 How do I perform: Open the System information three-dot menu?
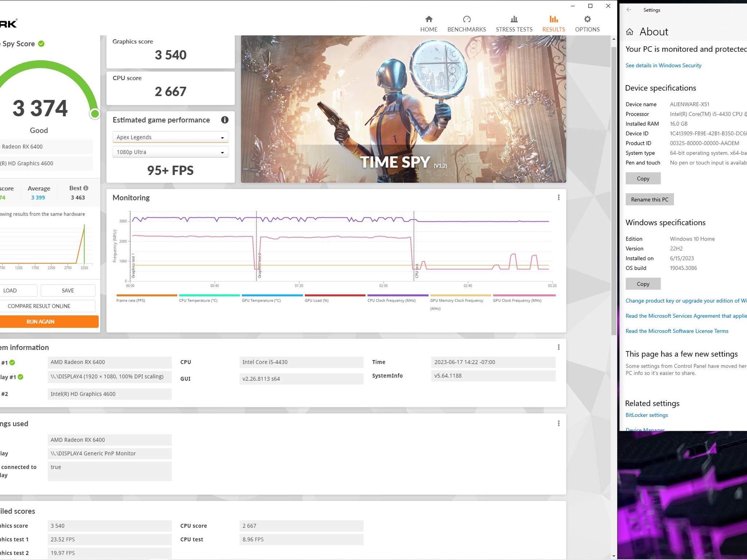558,347
